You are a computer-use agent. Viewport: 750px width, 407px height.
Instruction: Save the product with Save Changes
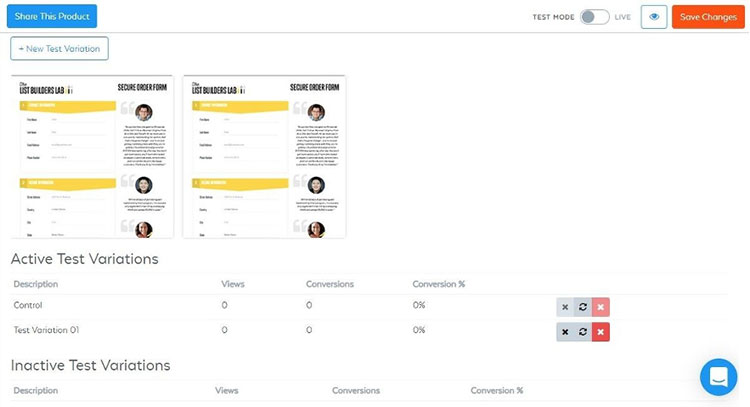coord(708,17)
